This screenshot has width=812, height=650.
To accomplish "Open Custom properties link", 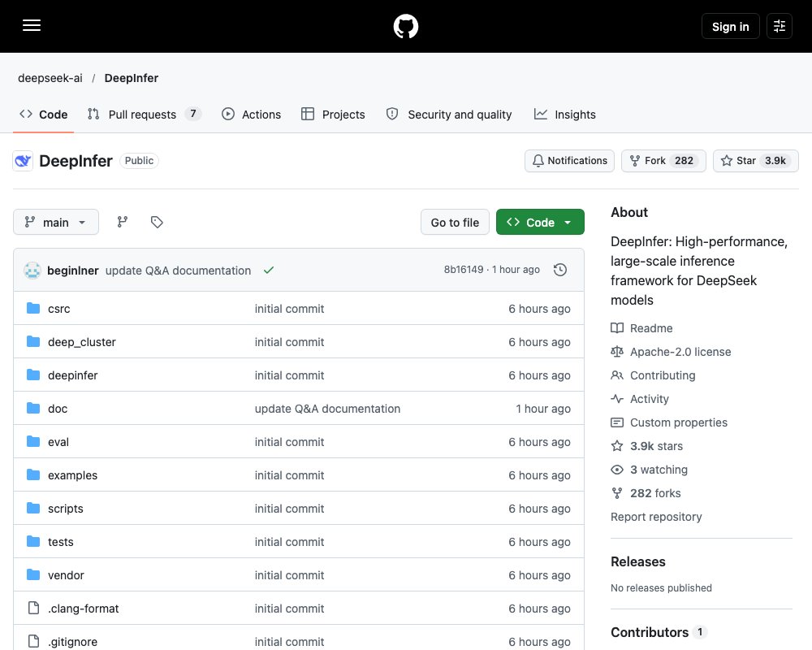I will coord(678,422).
